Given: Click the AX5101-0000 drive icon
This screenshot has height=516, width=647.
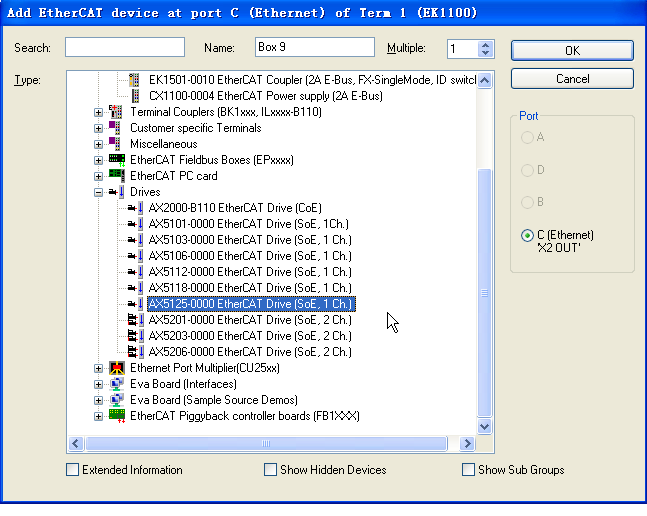Looking at the screenshot, I should [135, 224].
